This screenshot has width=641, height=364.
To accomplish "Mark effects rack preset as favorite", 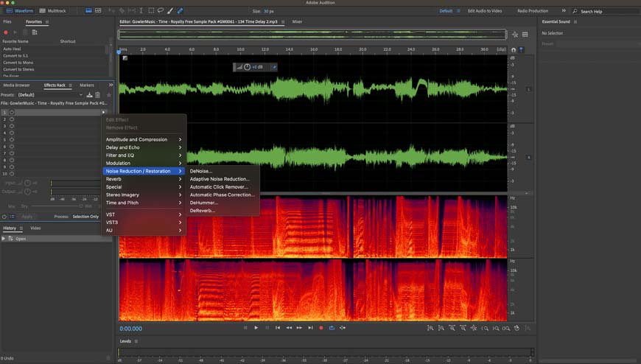I will point(109,95).
